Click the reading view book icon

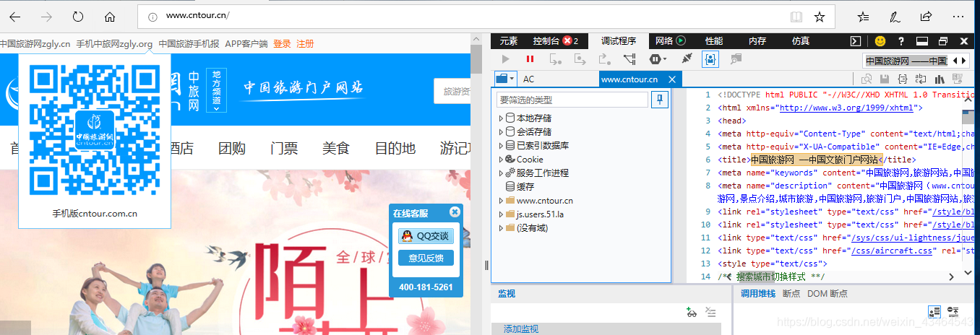click(x=796, y=17)
